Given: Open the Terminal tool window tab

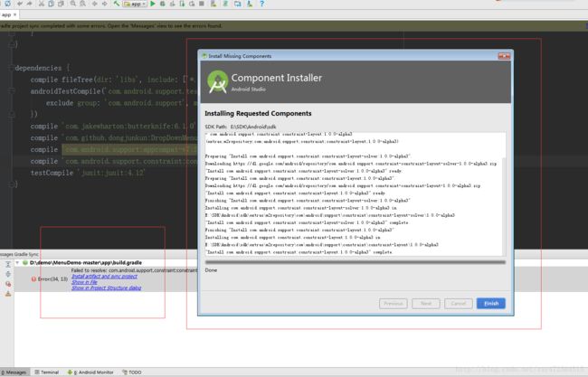Looking at the screenshot, I should pyautogui.click(x=47, y=372).
